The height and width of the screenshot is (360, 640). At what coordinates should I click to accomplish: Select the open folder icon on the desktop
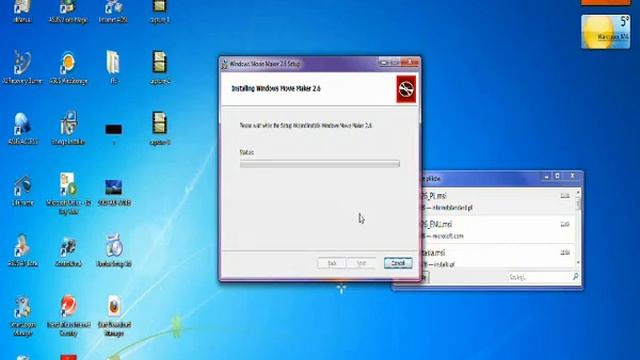click(113, 67)
